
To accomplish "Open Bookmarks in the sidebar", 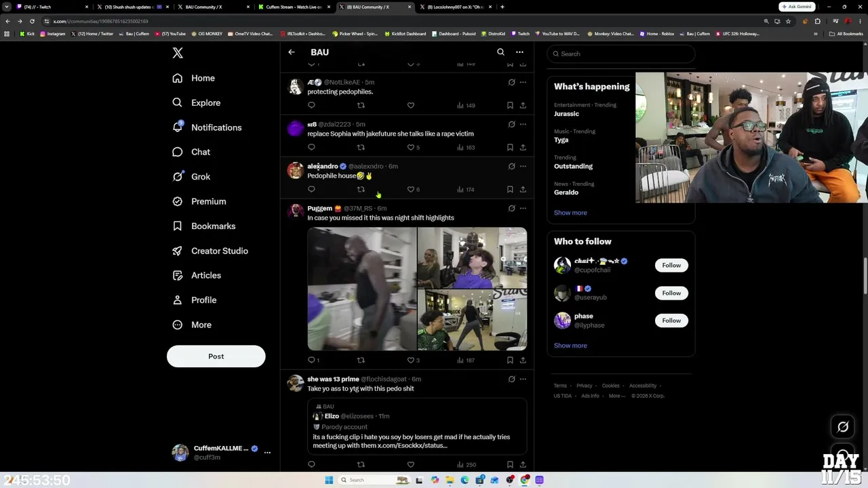I will [x=203, y=226].
